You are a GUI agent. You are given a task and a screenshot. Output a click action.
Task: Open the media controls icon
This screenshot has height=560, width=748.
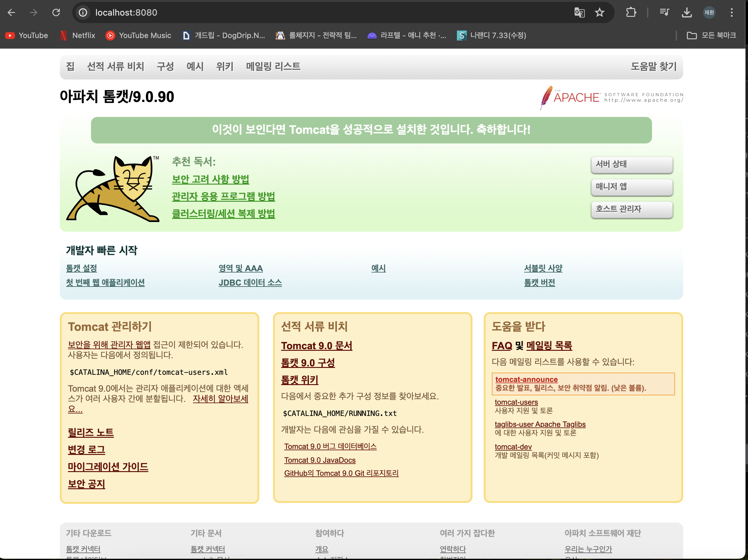(664, 12)
